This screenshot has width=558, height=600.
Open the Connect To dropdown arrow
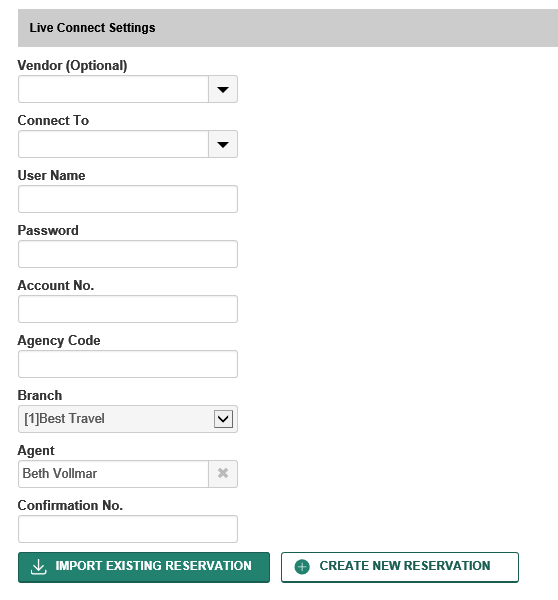pos(223,144)
